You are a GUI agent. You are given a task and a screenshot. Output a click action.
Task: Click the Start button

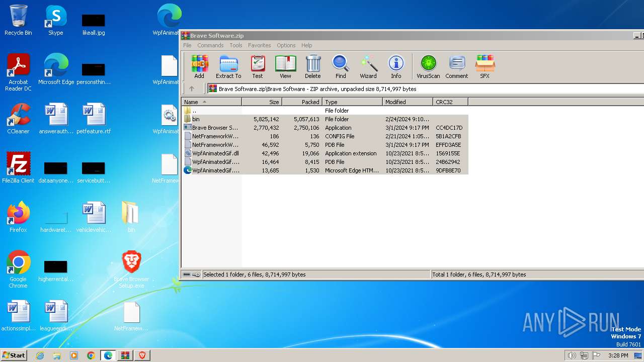coord(14,355)
